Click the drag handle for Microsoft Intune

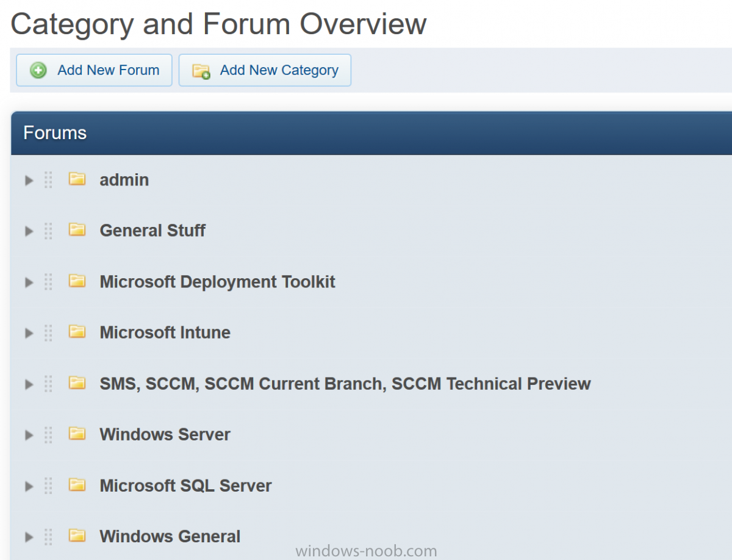[49, 332]
